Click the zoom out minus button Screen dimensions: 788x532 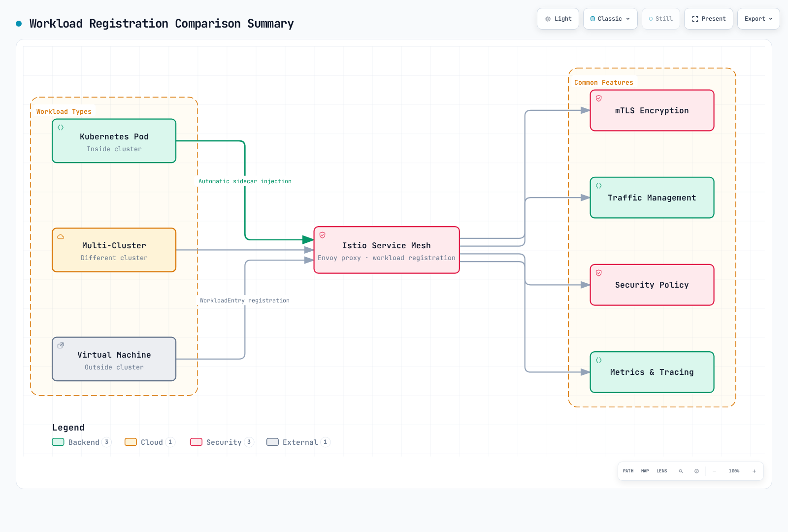point(714,471)
